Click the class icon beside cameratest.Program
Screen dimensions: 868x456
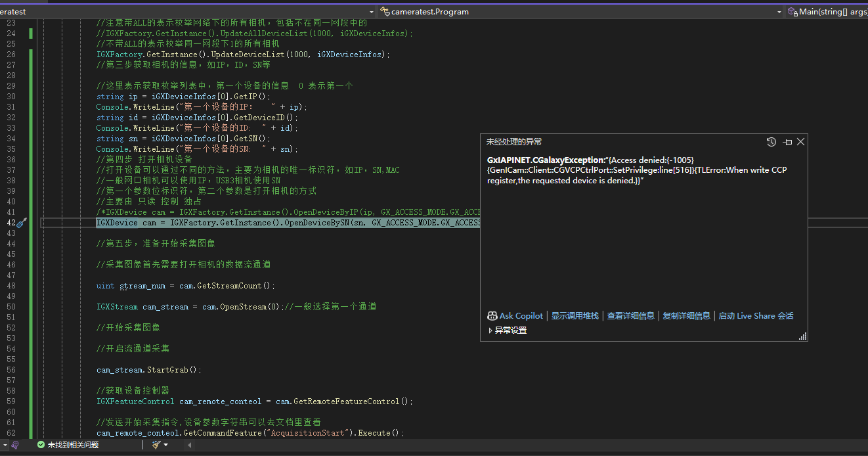[x=385, y=12]
